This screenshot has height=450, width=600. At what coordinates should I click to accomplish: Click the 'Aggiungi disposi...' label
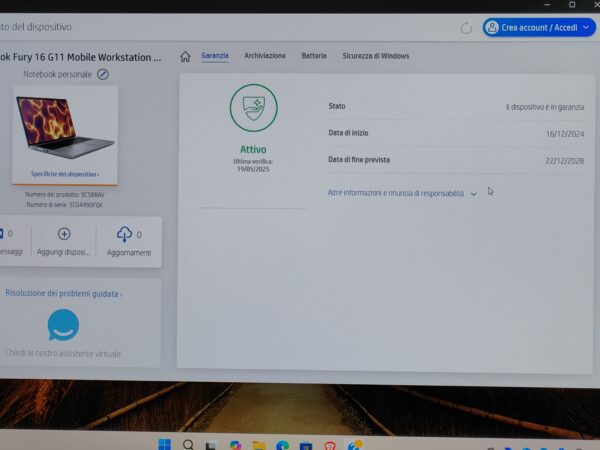click(x=64, y=253)
